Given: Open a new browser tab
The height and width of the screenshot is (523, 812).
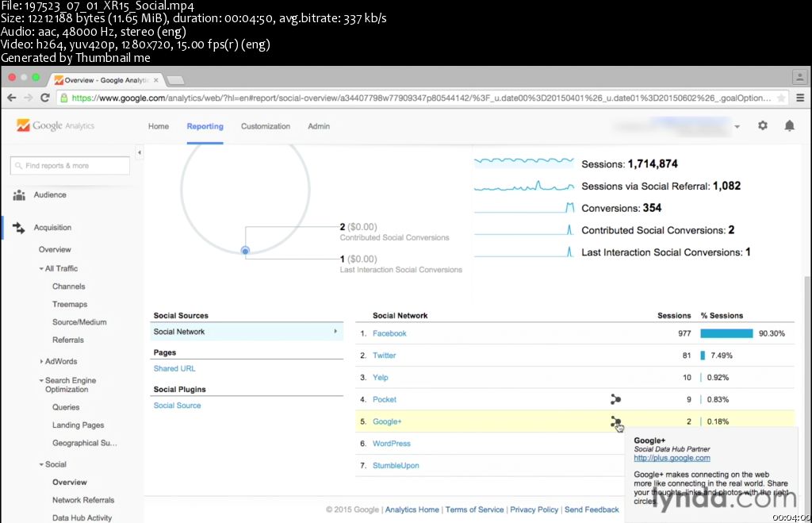Looking at the screenshot, I should pos(175,80).
